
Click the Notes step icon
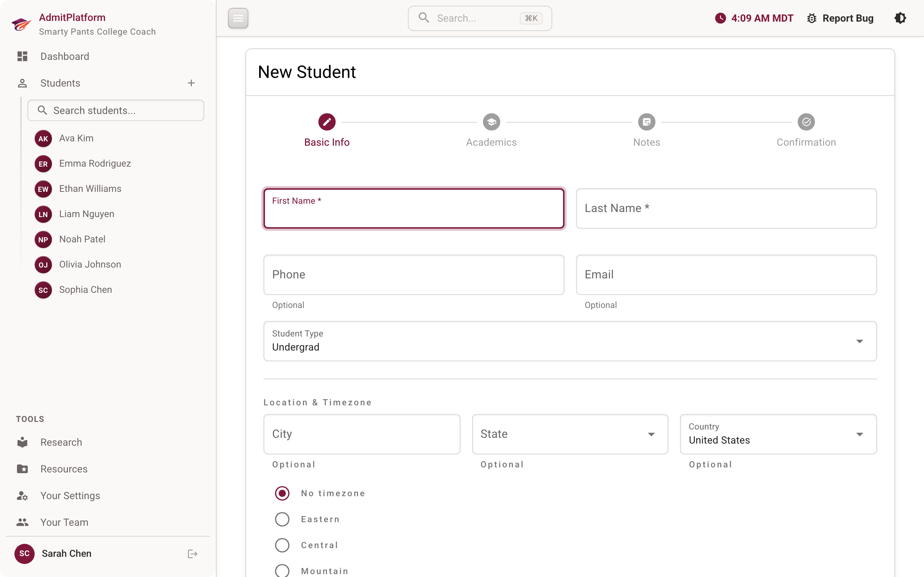pos(646,122)
